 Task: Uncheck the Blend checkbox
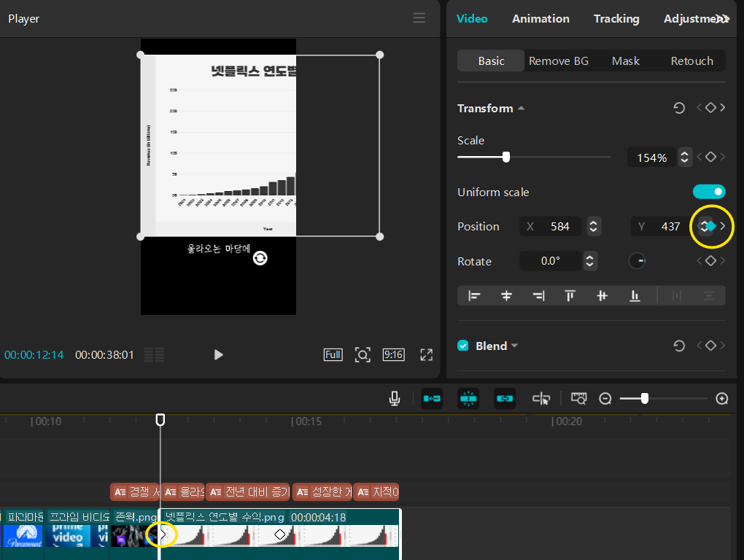463,346
